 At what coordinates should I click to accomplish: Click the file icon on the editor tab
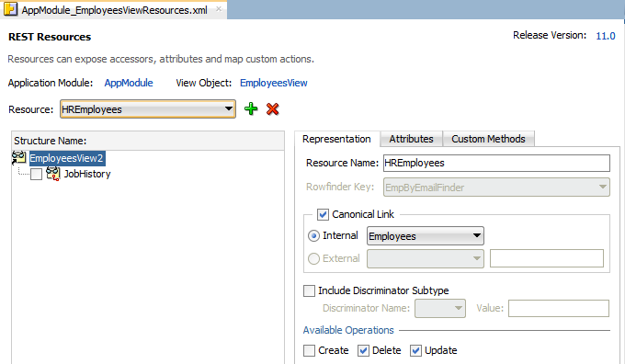tap(10, 9)
